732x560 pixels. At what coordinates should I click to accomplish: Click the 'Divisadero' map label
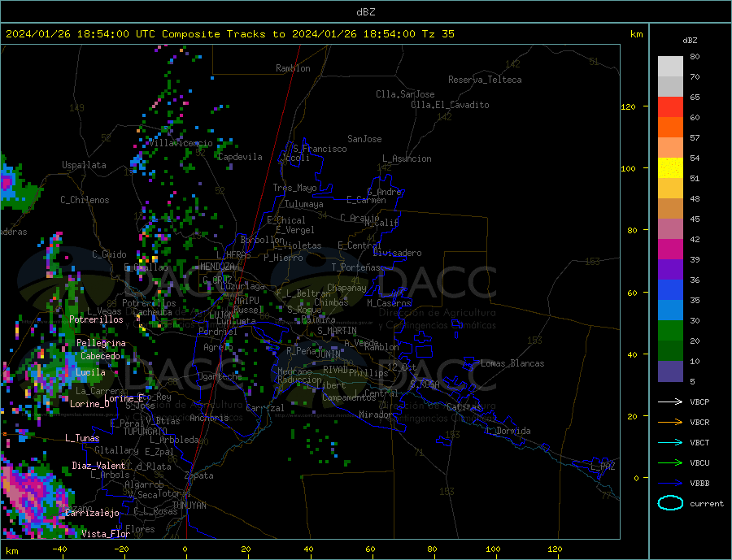coord(397,253)
